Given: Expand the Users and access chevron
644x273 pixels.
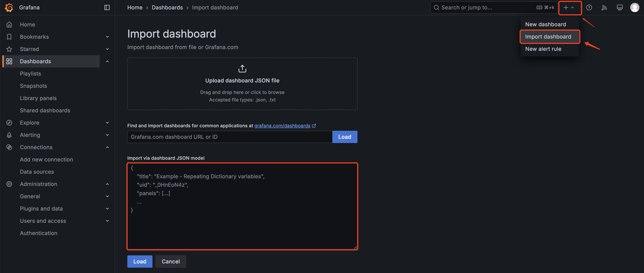Looking at the screenshot, I should click(x=108, y=221).
